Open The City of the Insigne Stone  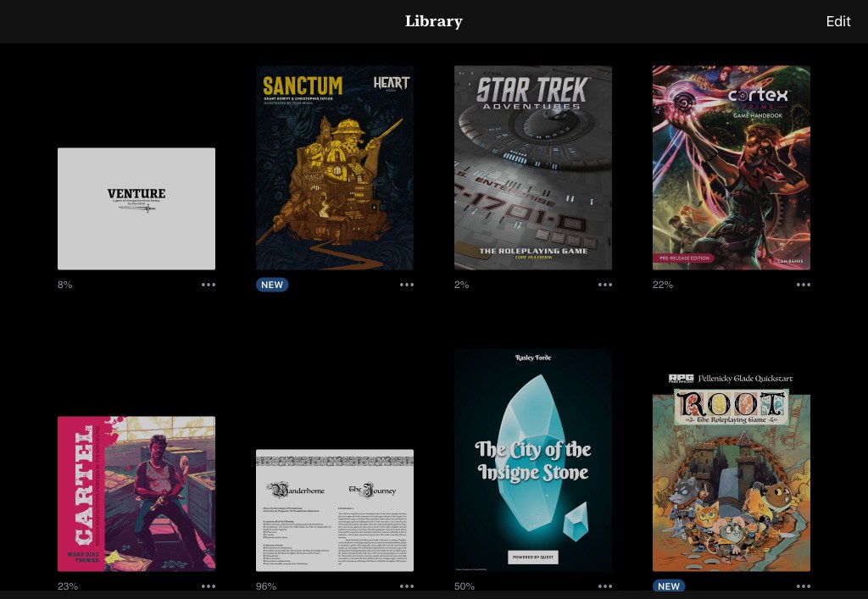point(533,459)
